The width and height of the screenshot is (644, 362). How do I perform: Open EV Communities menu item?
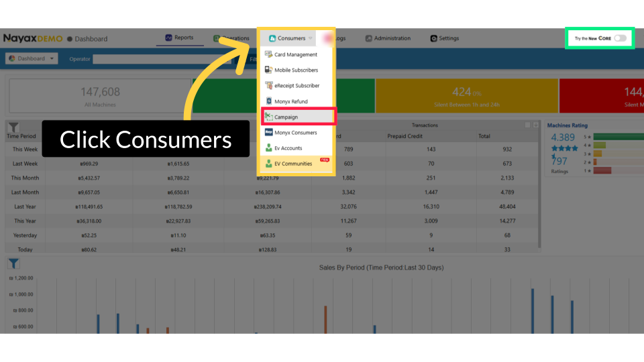[297, 164]
